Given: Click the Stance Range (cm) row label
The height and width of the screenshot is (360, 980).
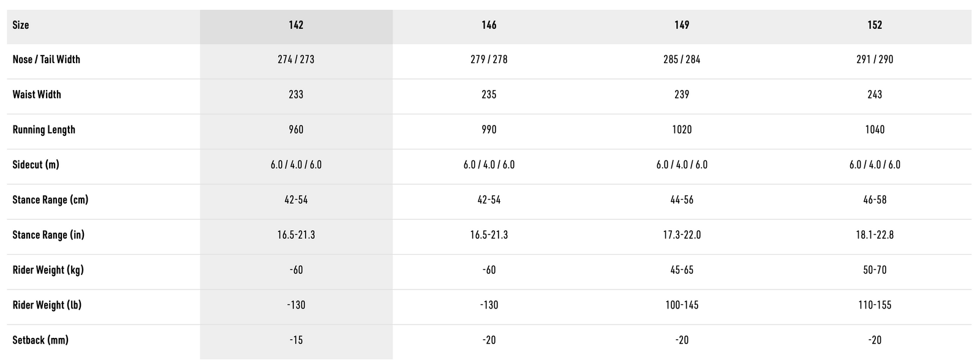Looking at the screenshot, I should (50, 200).
